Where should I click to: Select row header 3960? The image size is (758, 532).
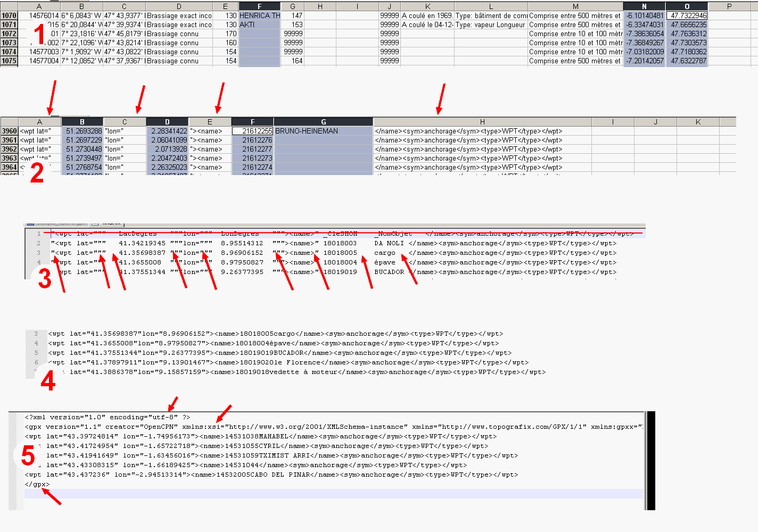10,131
